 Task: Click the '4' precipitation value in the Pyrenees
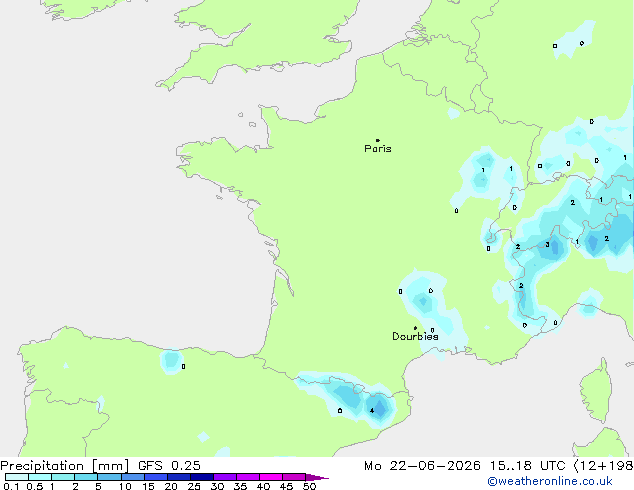(372, 411)
